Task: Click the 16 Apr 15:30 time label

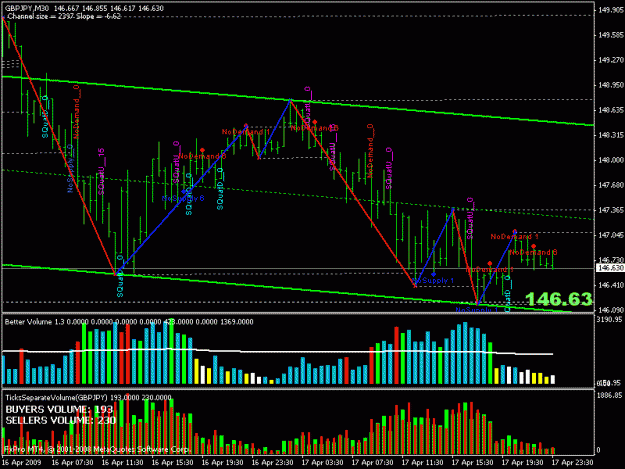Action: pos(172,463)
